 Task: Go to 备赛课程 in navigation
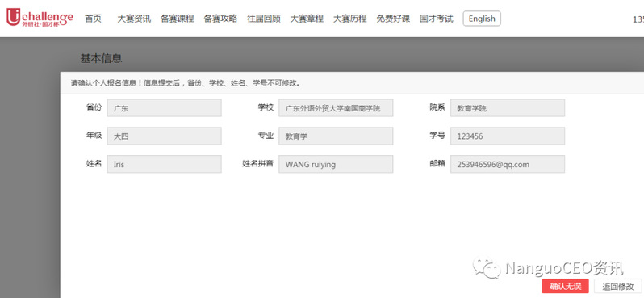[177, 19]
